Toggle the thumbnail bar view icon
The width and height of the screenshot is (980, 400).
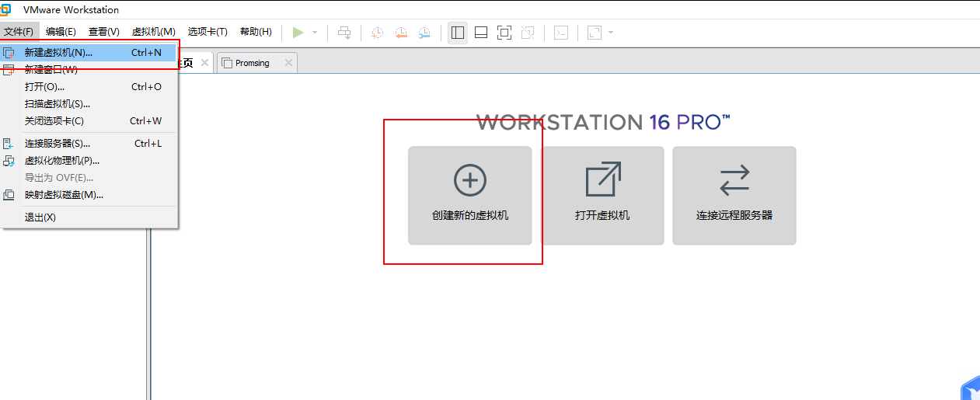[481, 32]
